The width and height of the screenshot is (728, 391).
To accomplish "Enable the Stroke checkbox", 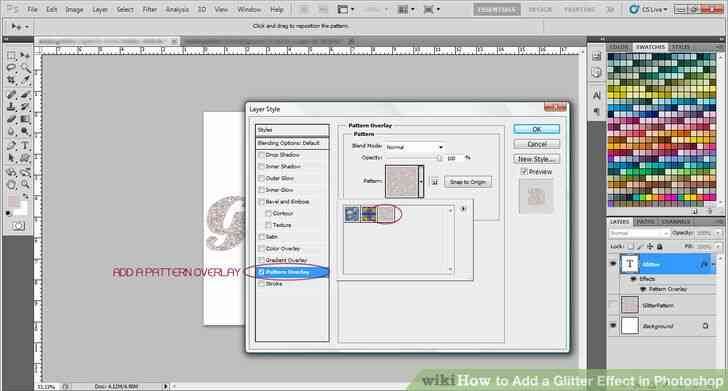I will pos(261,284).
